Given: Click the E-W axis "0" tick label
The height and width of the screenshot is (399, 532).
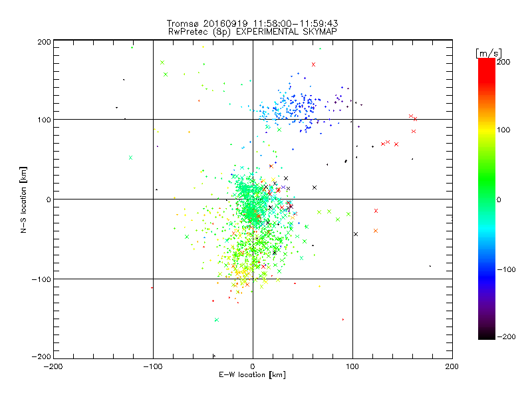Looking at the screenshot, I should [x=253, y=366].
